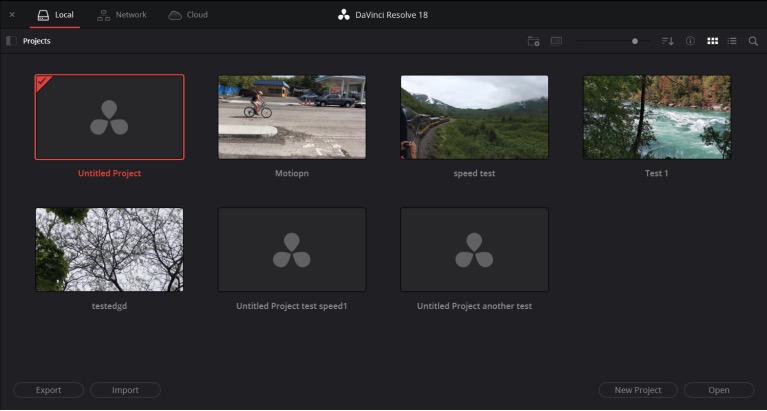Select the speed test project thumbnail
Screen dimensions: 767x411
pos(474,117)
